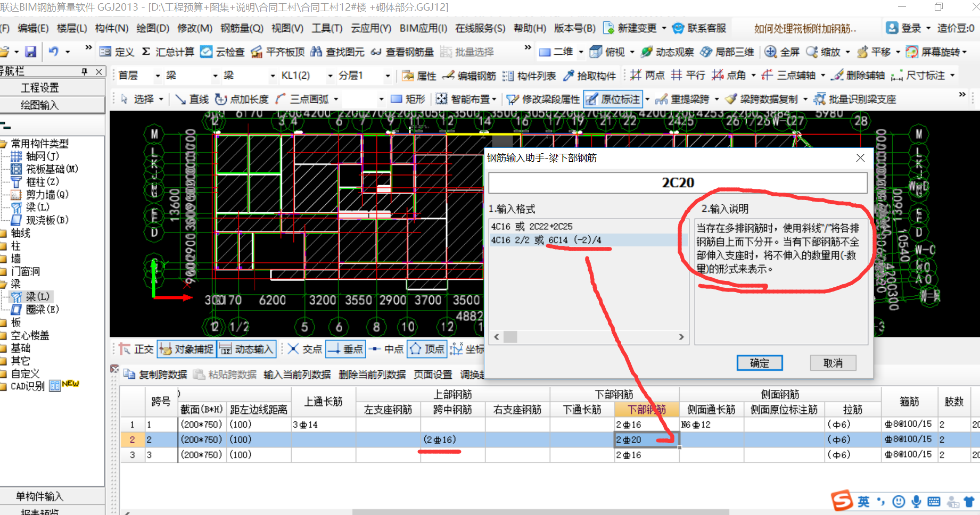Image resolution: width=980 pixels, height=515 pixels.
Task: Toggle 对象捕捉 object snap
Action: [186, 349]
